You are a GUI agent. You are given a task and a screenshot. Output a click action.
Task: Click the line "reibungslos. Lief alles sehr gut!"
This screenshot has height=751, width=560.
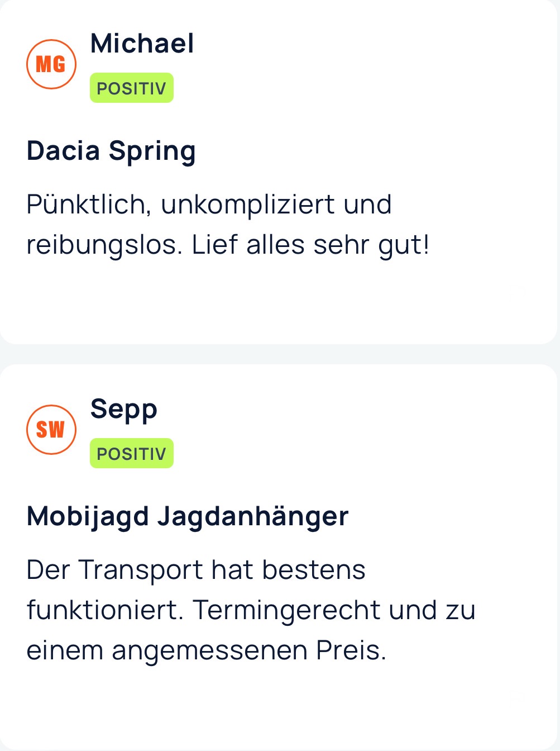coord(228,245)
